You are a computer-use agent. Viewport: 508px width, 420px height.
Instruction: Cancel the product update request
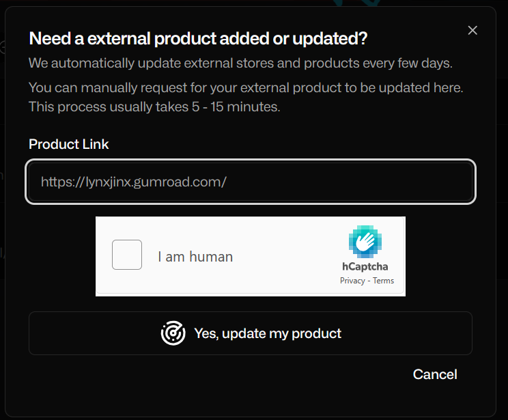point(435,374)
